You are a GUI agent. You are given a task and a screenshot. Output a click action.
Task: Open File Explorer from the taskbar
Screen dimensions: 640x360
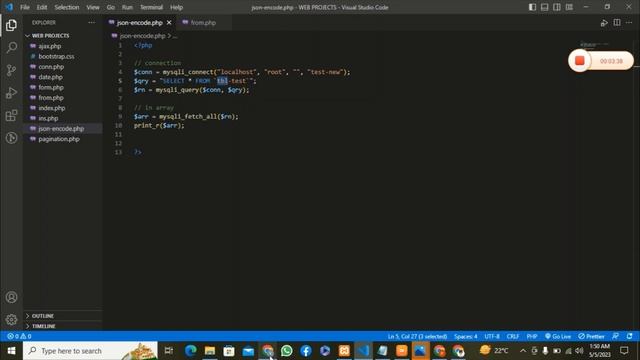coord(210,351)
